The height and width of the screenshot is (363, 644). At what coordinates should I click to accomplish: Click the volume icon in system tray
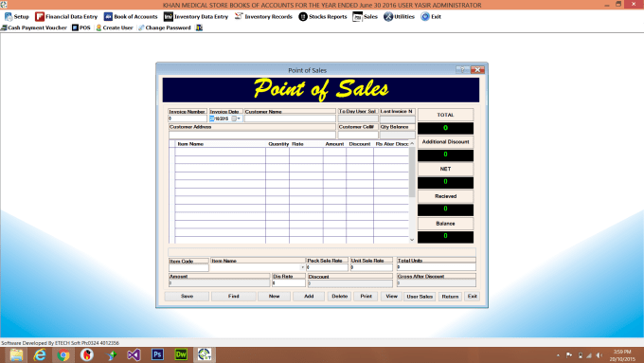click(x=599, y=355)
